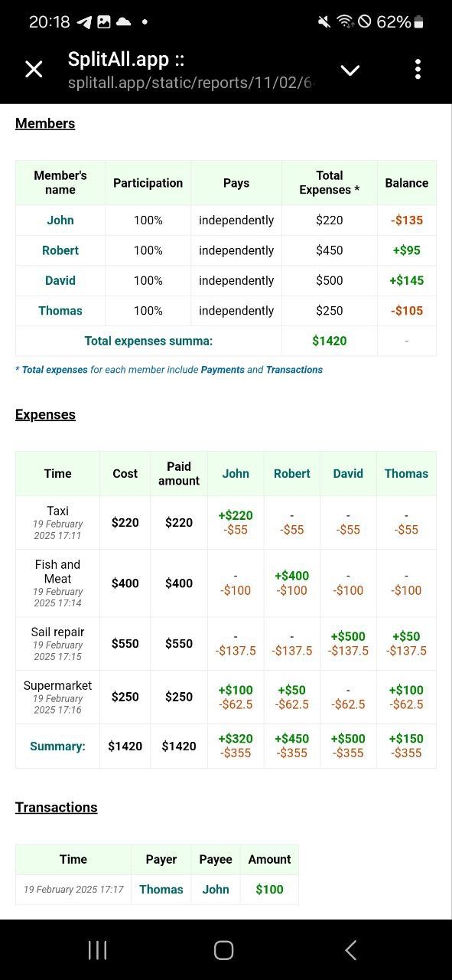Tap the splitall.app URL address text
Viewport: 452px width, 980px height.
190,83
